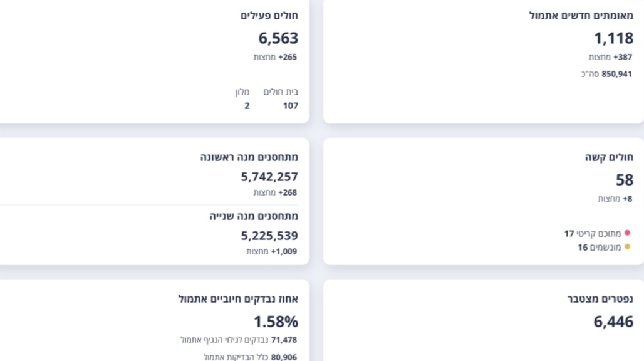Click the 850,941 סה"כ total line

tap(606, 74)
